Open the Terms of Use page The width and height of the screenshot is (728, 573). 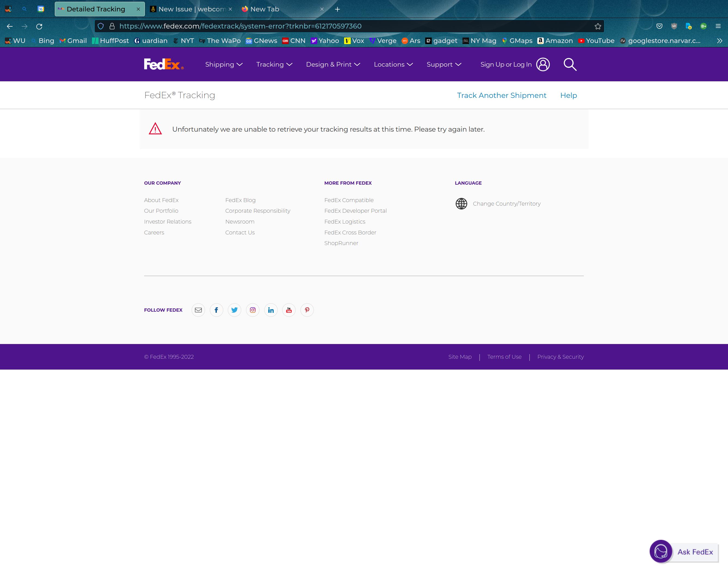[504, 357]
